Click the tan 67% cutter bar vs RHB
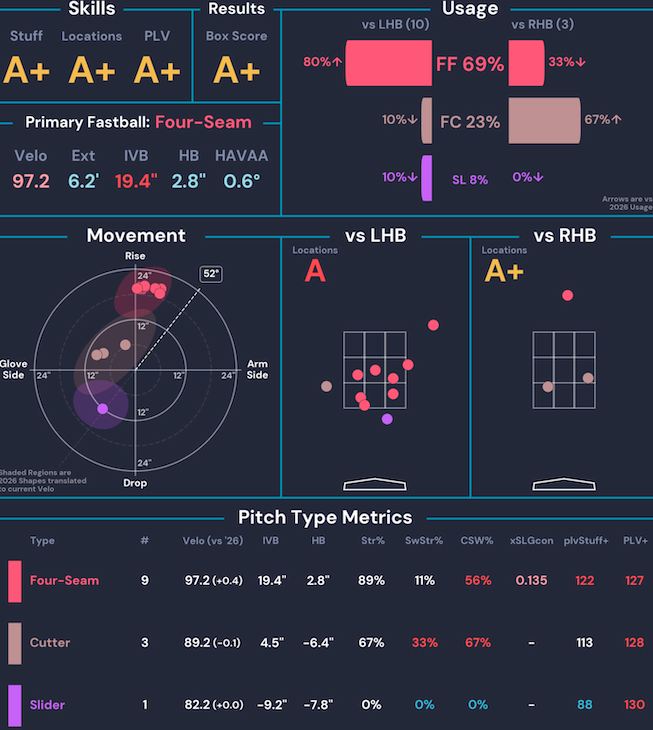The image size is (653, 730). coord(544,119)
